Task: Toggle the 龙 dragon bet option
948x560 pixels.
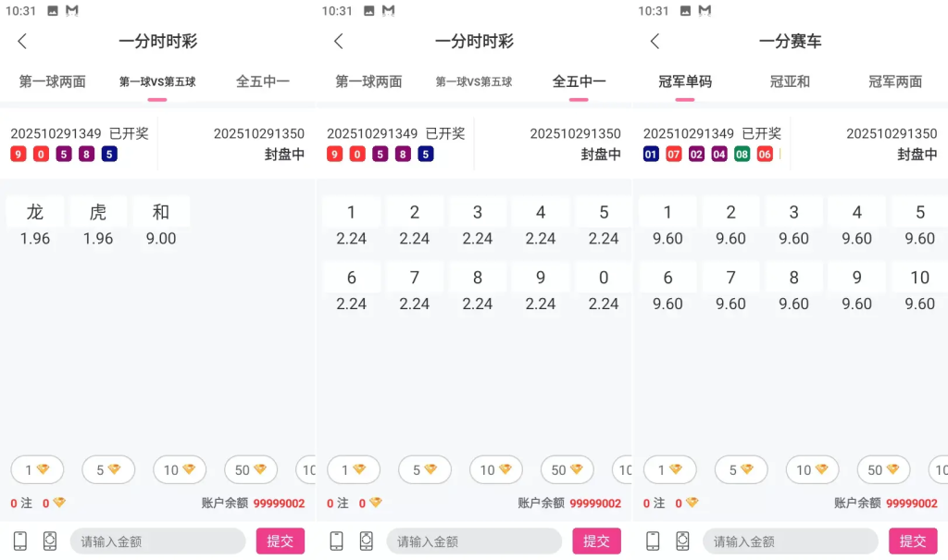Action: [x=35, y=222]
